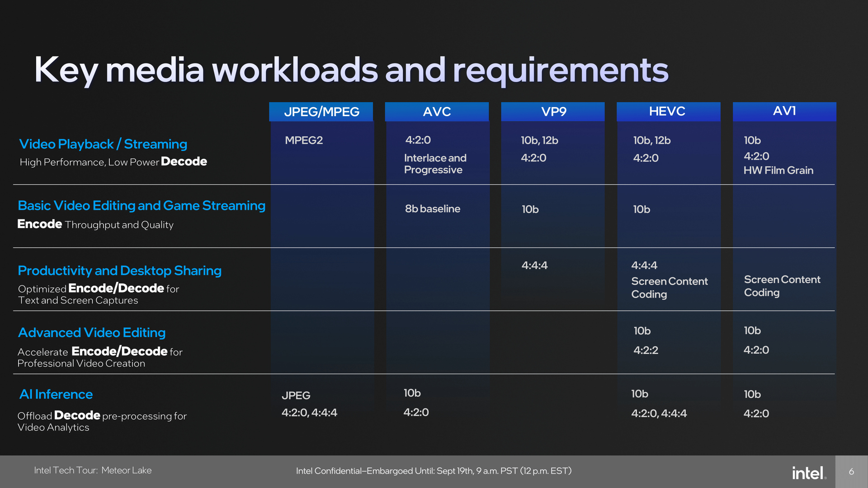Image resolution: width=868 pixels, height=488 pixels.
Task: Click the Intel Confidential embargo notice
Action: 434,470
